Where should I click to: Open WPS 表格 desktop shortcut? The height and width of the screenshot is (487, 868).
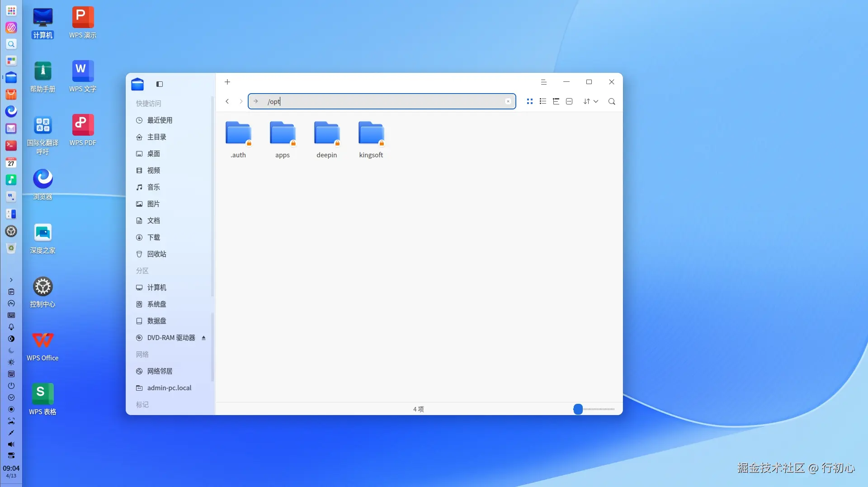click(x=43, y=400)
